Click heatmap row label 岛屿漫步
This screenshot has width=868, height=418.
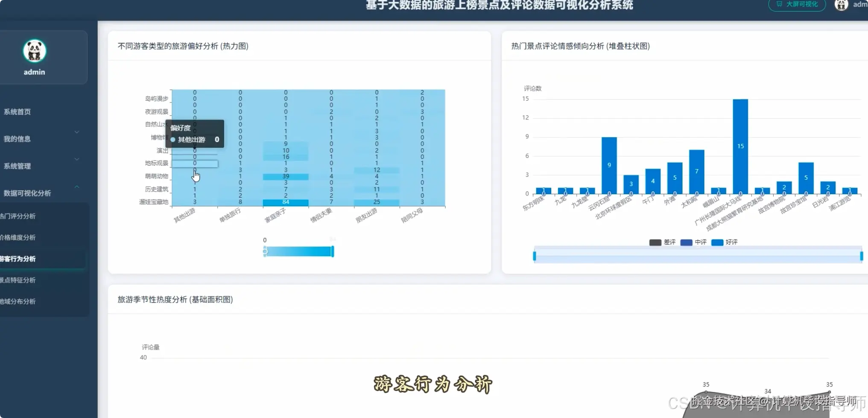click(157, 99)
